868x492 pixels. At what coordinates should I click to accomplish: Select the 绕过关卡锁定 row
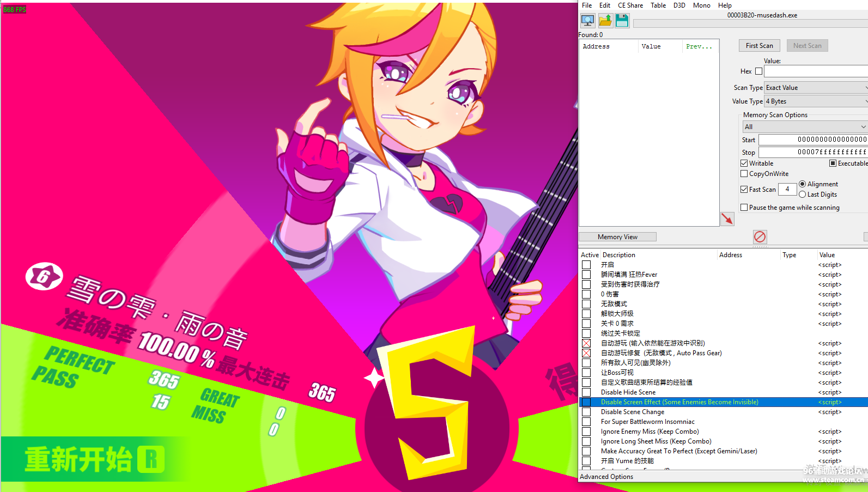point(723,333)
